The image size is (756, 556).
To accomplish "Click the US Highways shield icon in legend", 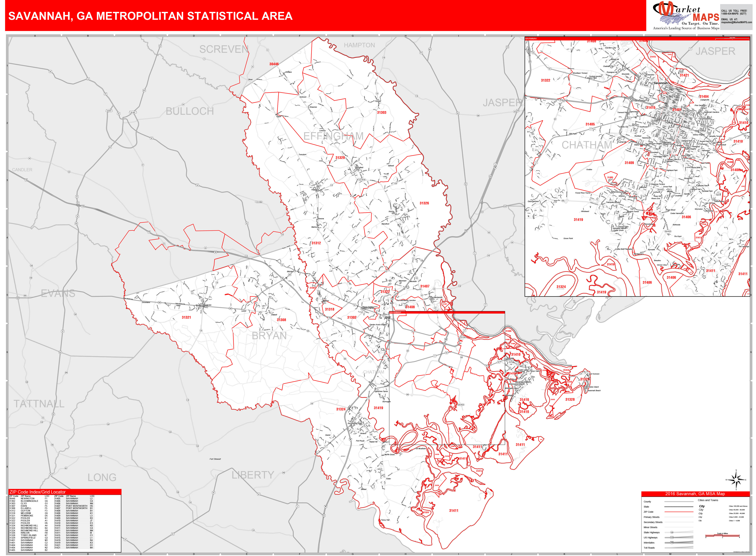I will [672, 538].
